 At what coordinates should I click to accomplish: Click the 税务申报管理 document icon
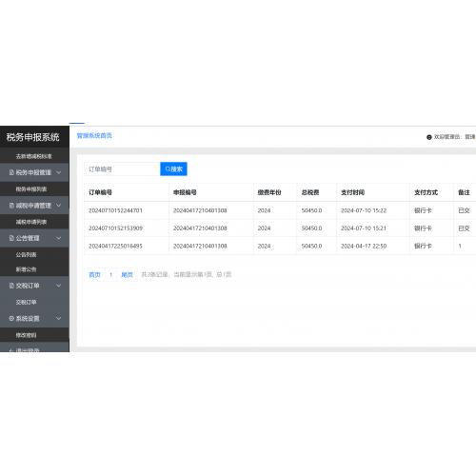[x=11, y=172]
